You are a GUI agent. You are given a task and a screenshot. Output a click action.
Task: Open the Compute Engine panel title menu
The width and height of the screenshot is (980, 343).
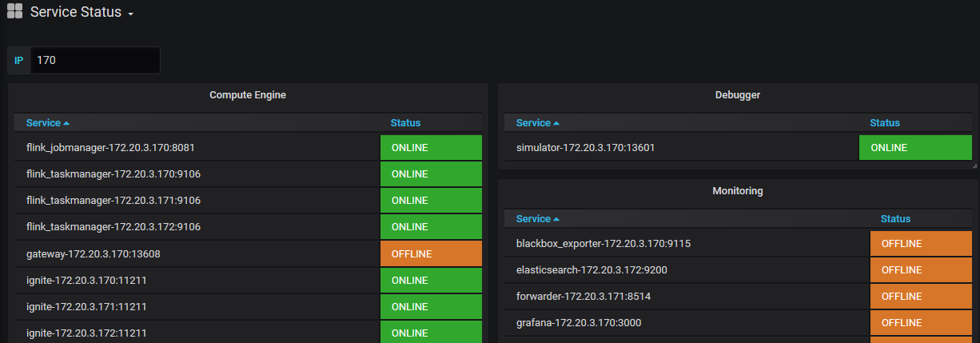(248, 95)
